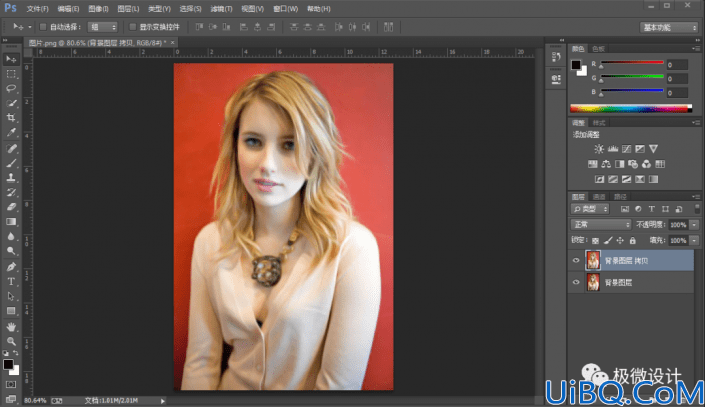The height and width of the screenshot is (407, 705).
Task: Open blend mode 正常 dropdown
Action: [601, 224]
